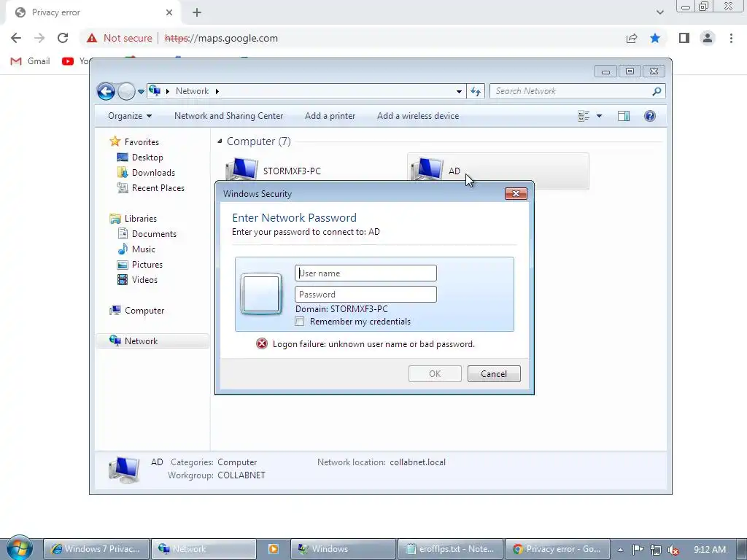Select the AD computer item
The width and height of the screenshot is (747, 560).
click(x=498, y=171)
